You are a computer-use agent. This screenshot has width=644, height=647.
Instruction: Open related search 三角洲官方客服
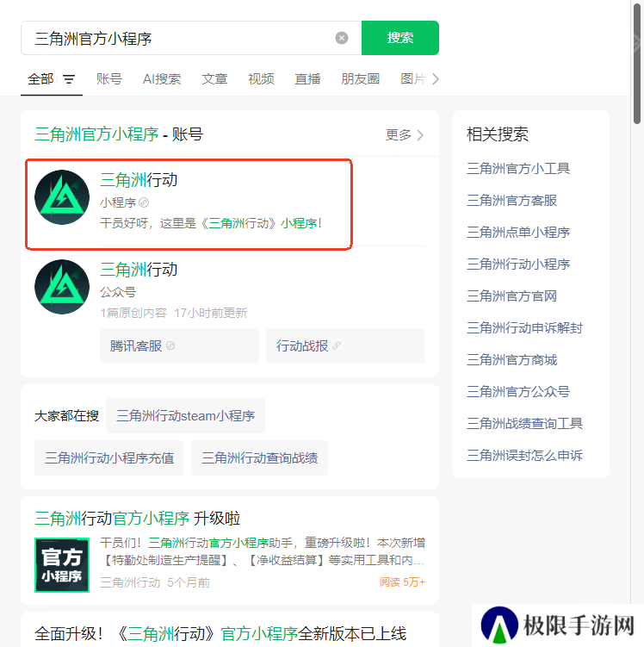tap(511, 200)
